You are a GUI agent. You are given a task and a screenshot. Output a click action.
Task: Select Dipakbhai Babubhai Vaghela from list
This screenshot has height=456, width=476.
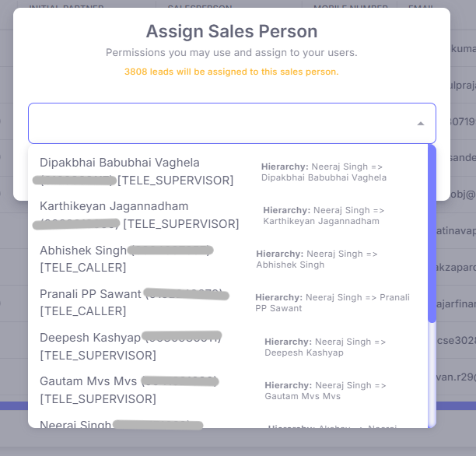coord(120,163)
